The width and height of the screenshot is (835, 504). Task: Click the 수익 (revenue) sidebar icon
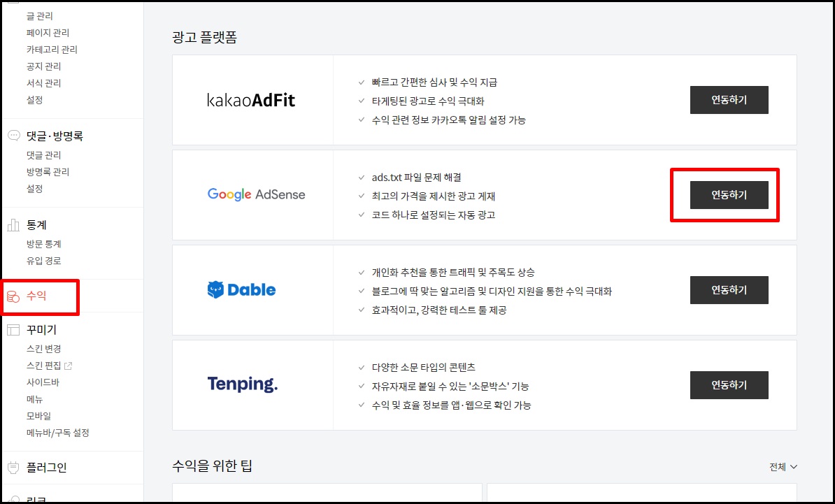(x=13, y=296)
